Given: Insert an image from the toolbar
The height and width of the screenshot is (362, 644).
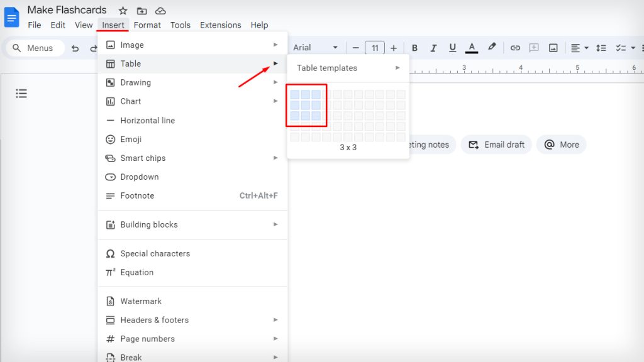Looking at the screenshot, I should [554, 48].
